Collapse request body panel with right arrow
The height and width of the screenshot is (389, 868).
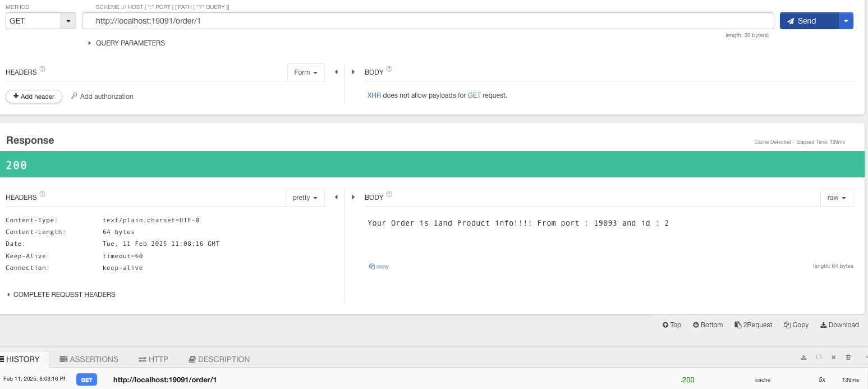(353, 72)
